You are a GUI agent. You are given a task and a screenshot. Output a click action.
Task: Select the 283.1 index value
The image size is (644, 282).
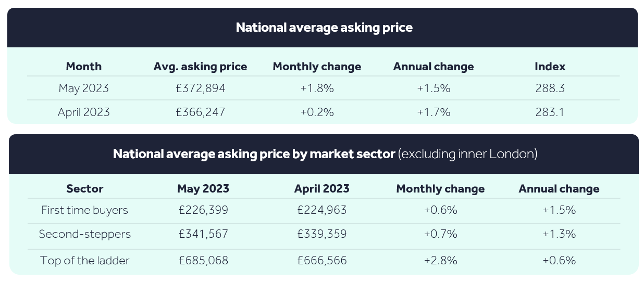point(550,112)
